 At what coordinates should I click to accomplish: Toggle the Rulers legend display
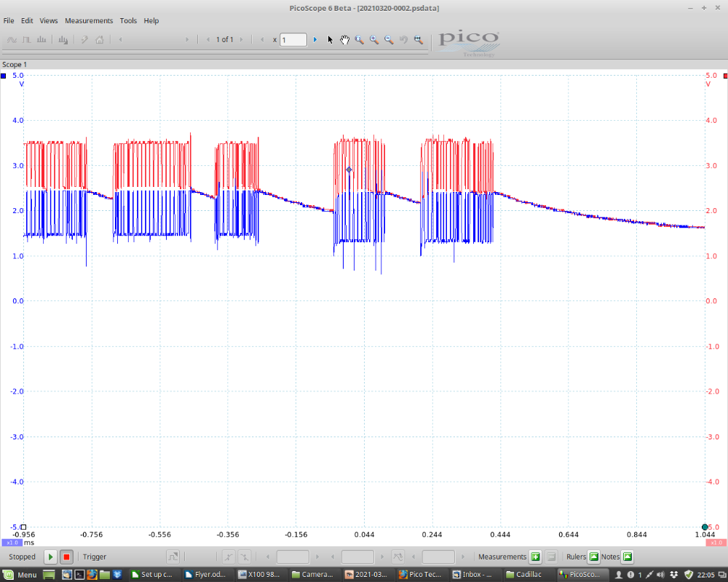click(593, 557)
